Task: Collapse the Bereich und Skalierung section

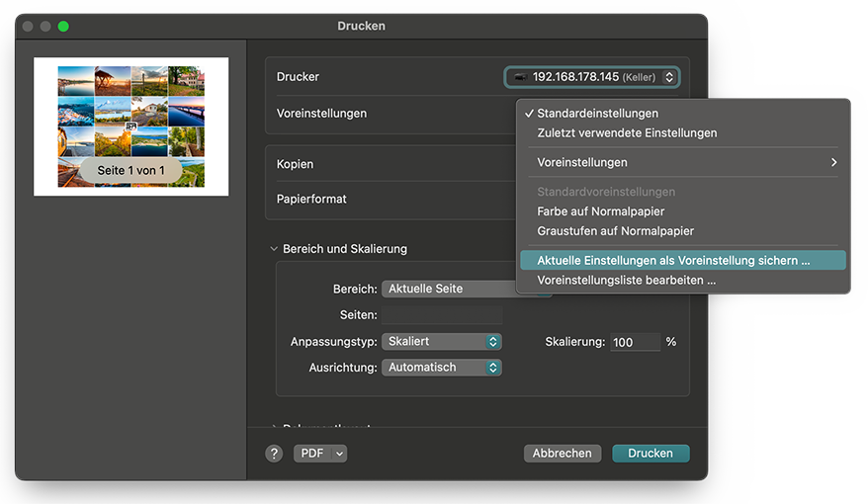Action: coord(274,249)
